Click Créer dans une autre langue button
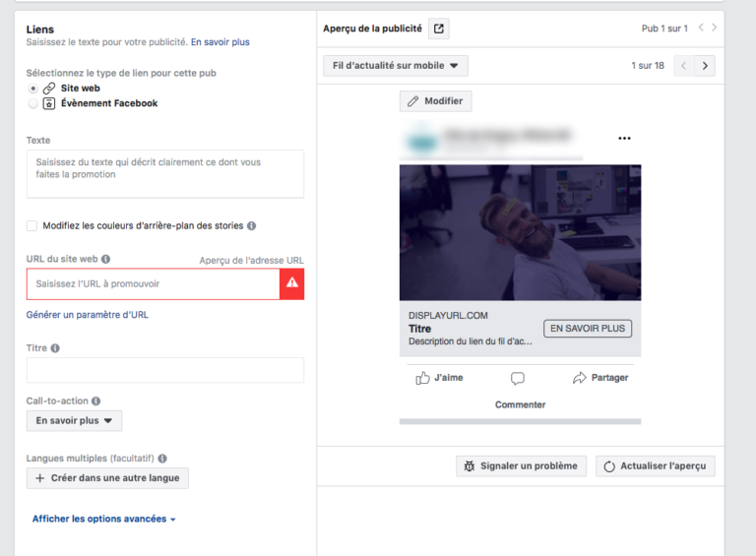This screenshot has width=756, height=556. (107, 478)
